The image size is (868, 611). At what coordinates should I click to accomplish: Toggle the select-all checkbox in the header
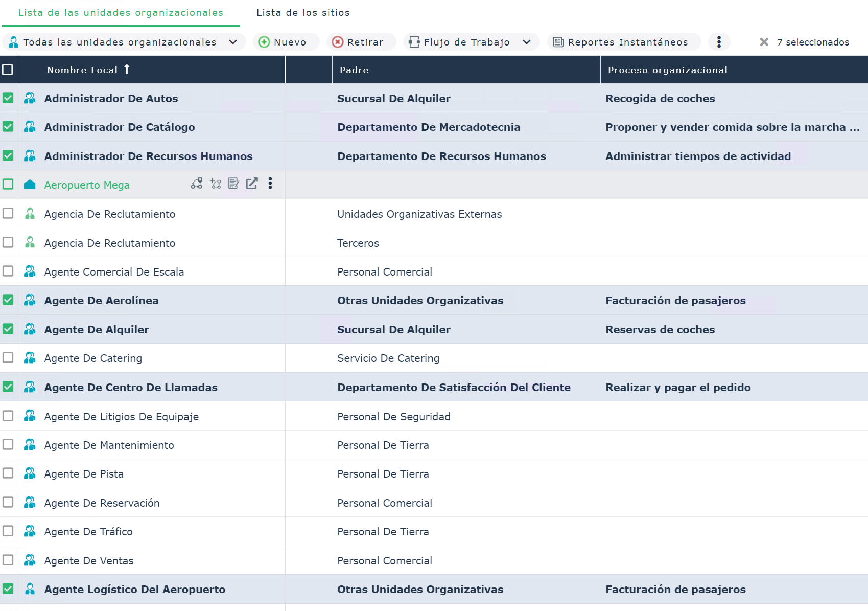point(8,70)
